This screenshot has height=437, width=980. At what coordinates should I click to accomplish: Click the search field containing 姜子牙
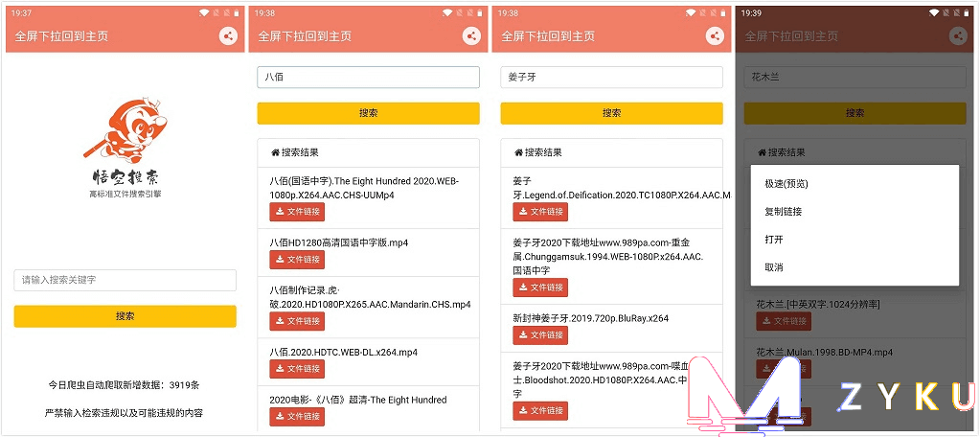click(611, 78)
